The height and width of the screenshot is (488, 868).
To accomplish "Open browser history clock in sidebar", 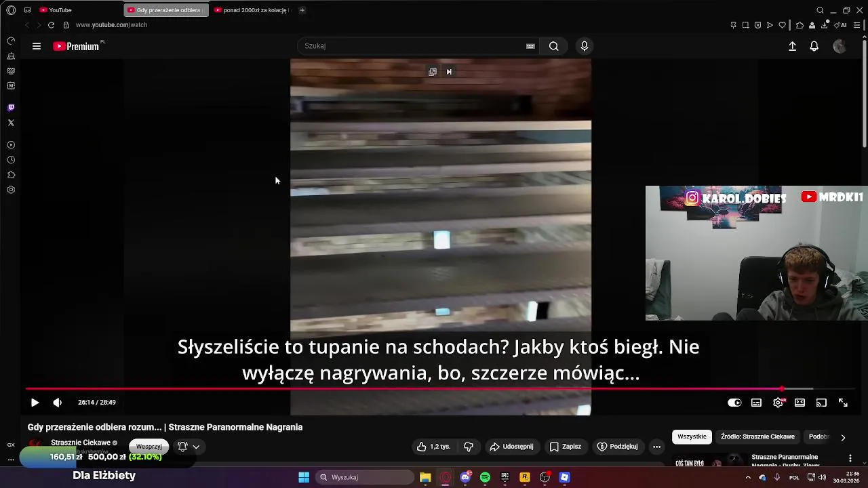I will click(x=11, y=160).
